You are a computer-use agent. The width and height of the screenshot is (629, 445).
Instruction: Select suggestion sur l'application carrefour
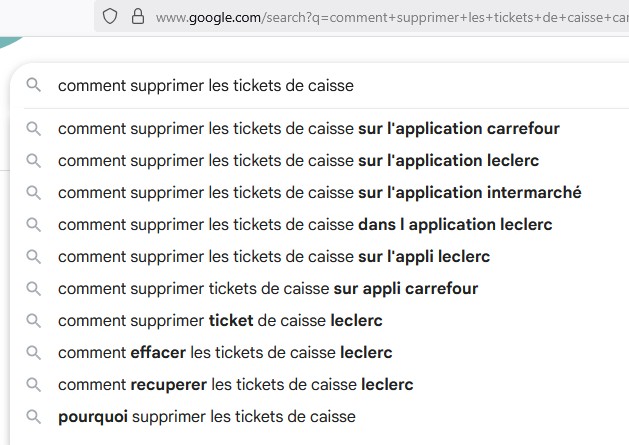tap(309, 129)
